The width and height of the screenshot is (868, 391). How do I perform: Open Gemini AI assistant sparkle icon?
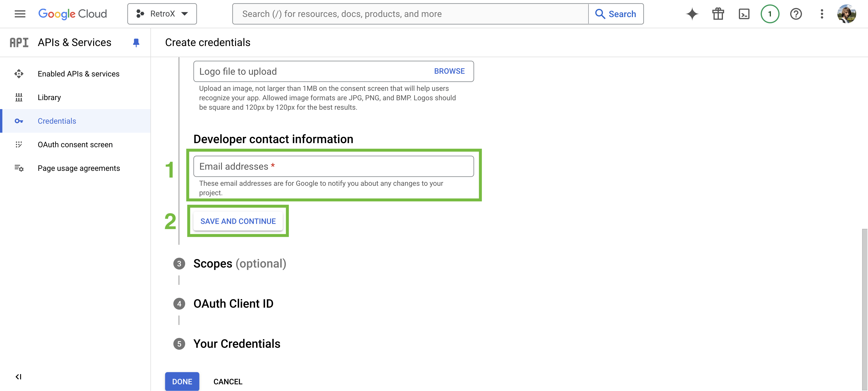(692, 14)
